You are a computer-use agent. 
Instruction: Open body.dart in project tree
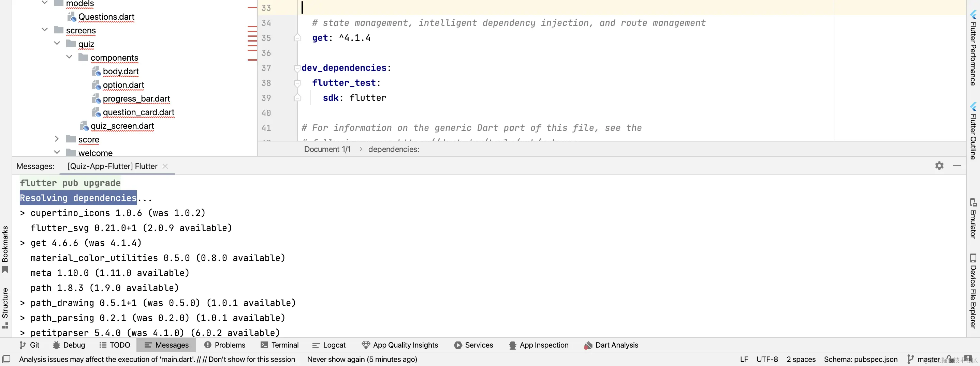point(121,72)
